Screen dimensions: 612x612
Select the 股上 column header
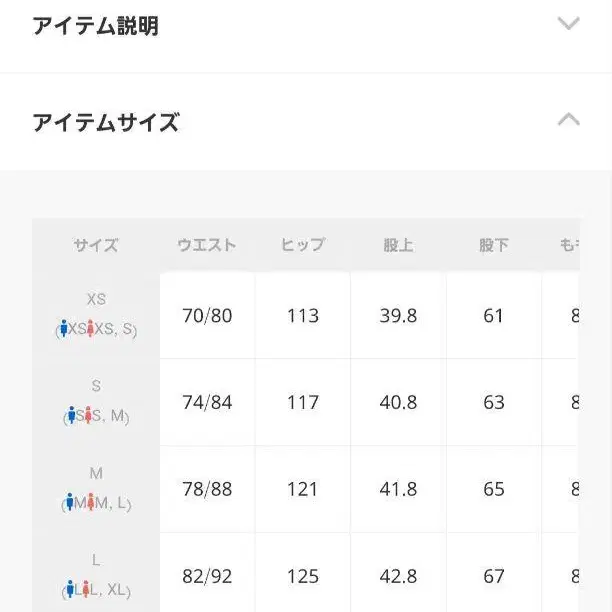(x=398, y=245)
